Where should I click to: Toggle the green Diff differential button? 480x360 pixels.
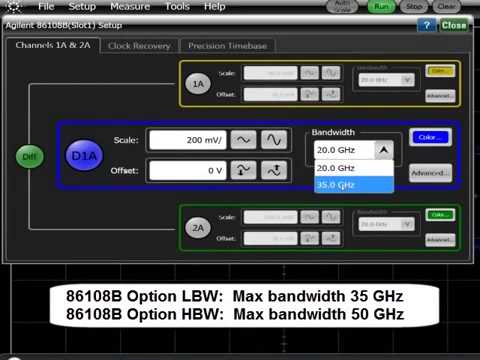coord(30,156)
